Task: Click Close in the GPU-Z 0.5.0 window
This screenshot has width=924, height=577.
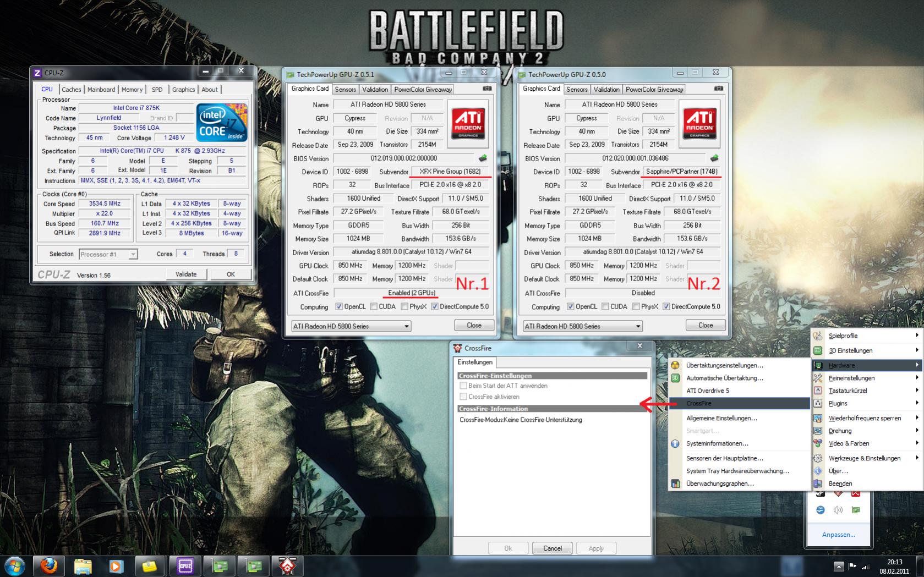Action: (x=706, y=326)
